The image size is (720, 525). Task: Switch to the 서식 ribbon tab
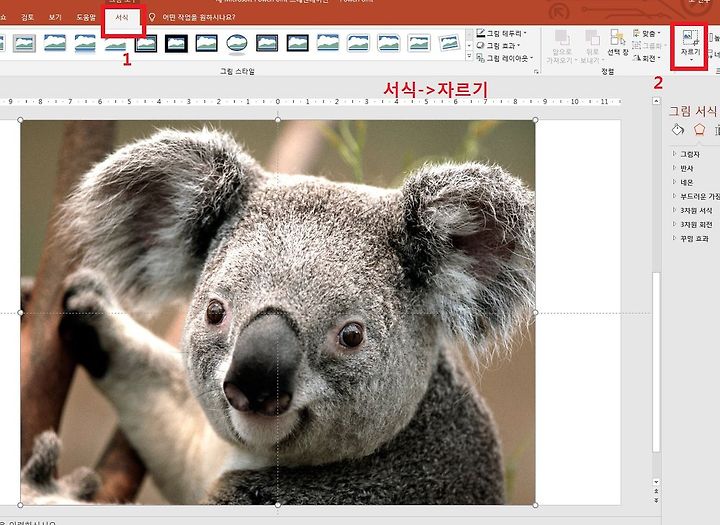(x=122, y=18)
